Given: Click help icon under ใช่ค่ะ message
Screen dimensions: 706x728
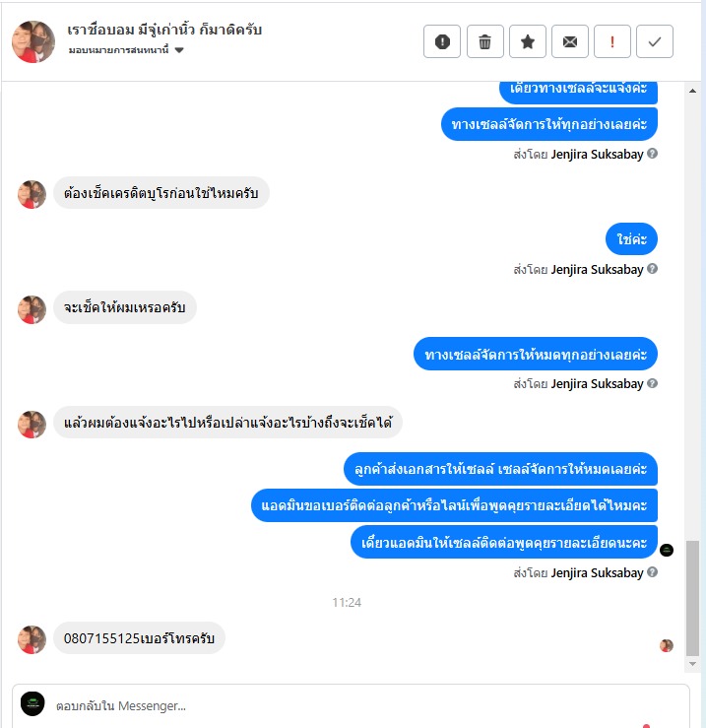Looking at the screenshot, I should 652,269.
